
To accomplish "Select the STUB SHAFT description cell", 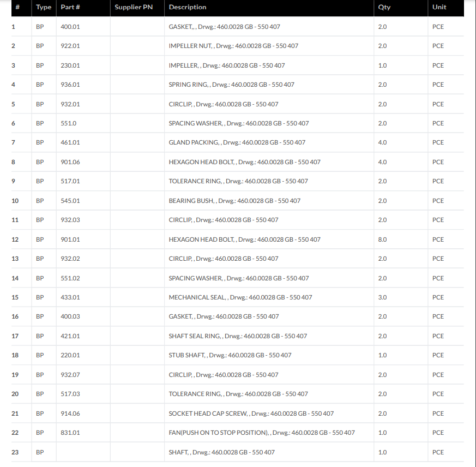I will (x=230, y=355).
